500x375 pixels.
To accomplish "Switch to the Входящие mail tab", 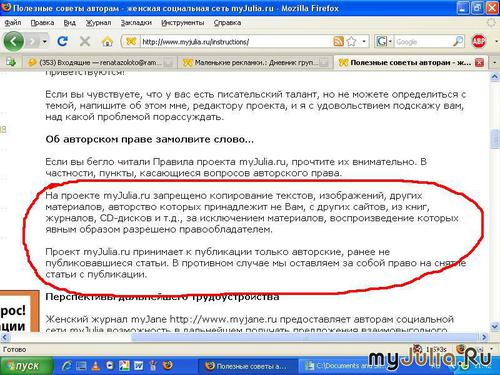I will tap(99, 62).
